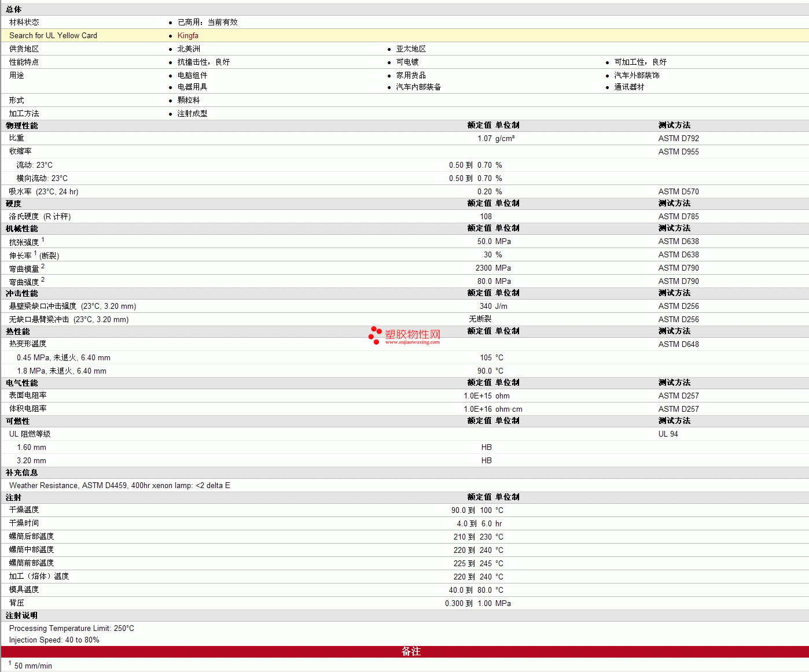Click '吸水率 (23°C, 24 hr)' row label

43,191
